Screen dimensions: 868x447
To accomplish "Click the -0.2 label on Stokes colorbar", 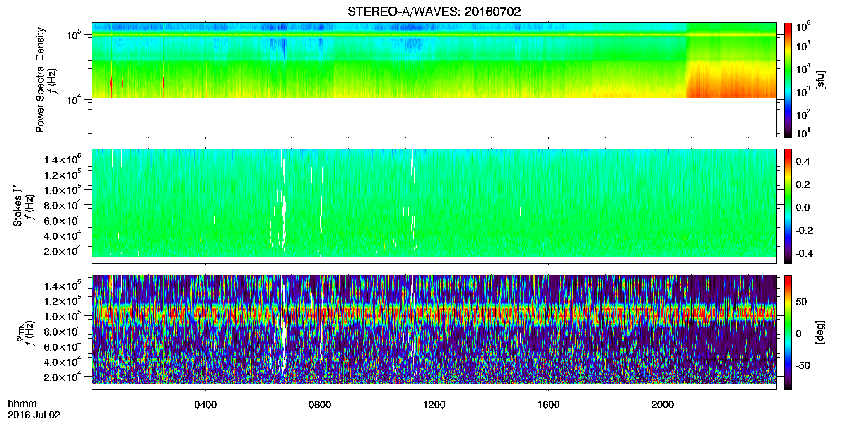I will pyautogui.click(x=804, y=231).
